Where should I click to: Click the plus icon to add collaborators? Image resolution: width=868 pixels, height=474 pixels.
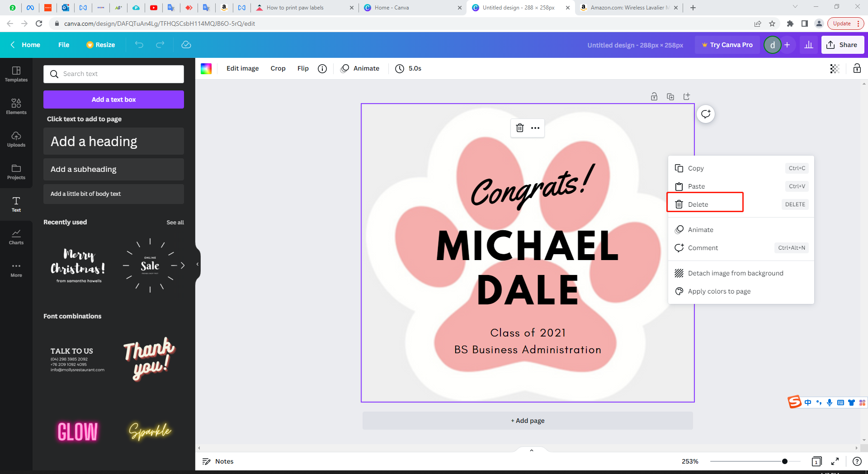click(x=787, y=45)
